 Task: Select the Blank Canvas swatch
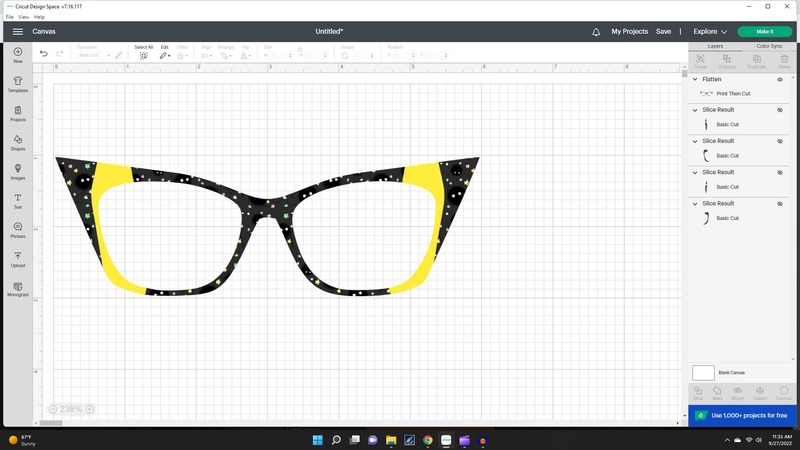tap(703, 372)
